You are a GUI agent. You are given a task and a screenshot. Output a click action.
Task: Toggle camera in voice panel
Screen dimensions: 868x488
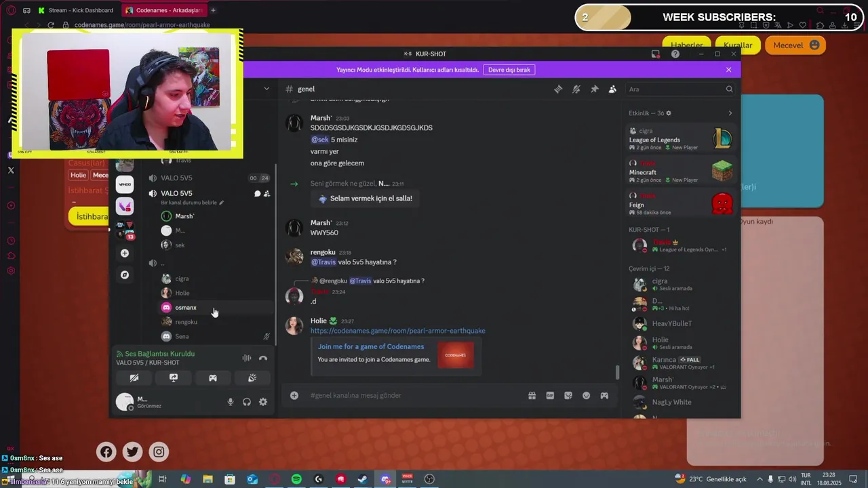(x=134, y=378)
